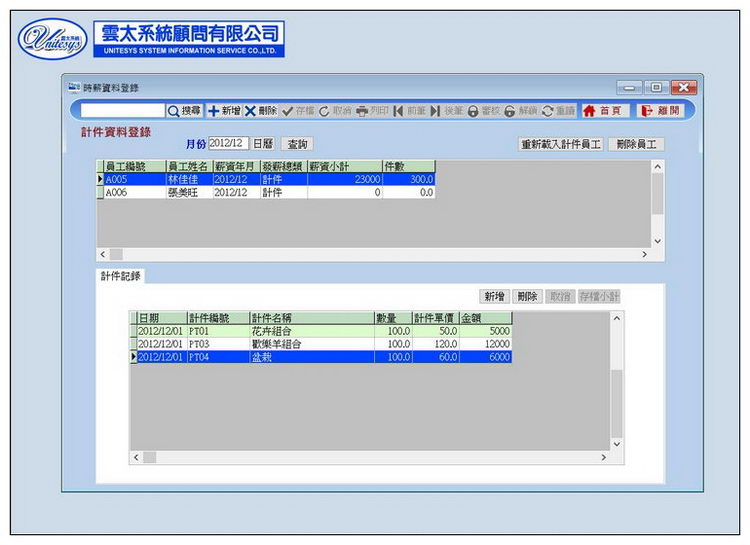Click the 雲太系統顧問有限公司 company banner
This screenshot has width=750, height=545.
click(x=189, y=39)
